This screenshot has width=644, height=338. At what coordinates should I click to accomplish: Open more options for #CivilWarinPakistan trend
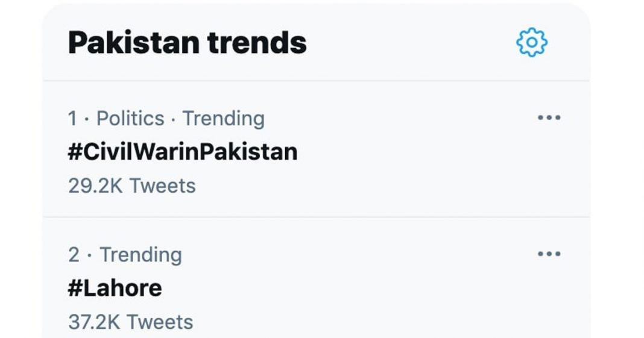point(549,118)
